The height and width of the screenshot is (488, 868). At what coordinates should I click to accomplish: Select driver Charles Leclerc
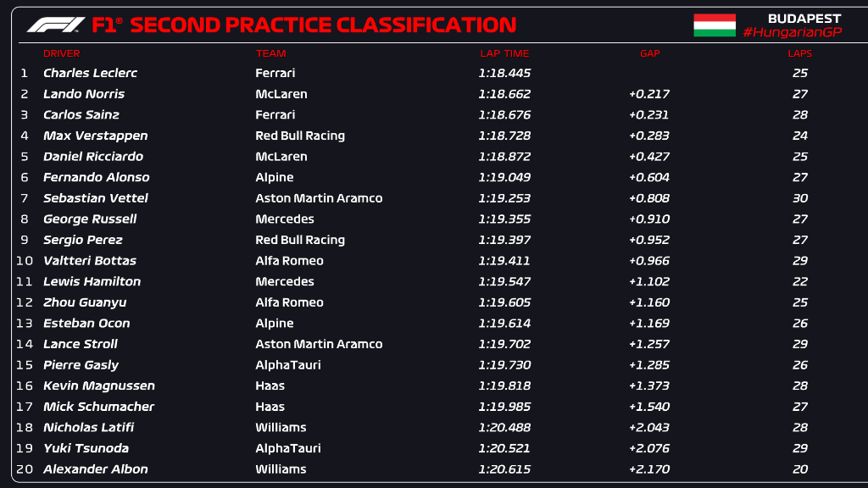pos(90,73)
